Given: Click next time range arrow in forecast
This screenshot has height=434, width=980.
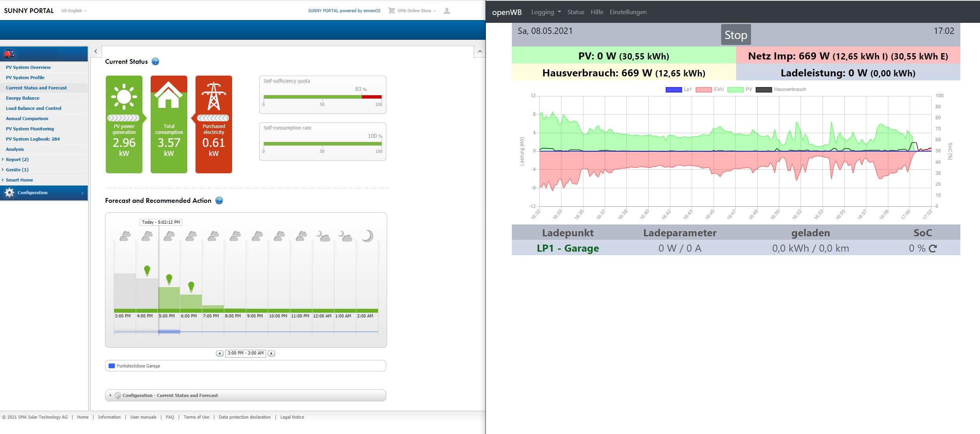Looking at the screenshot, I should (271, 353).
